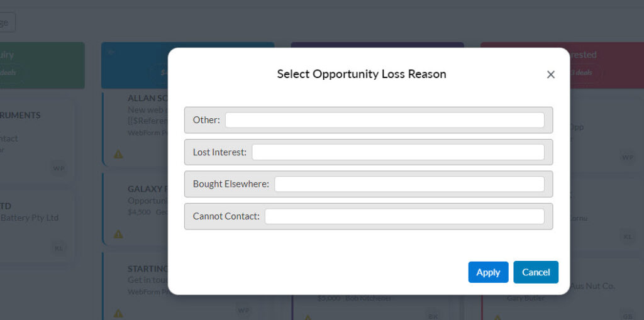Select the green Enquiry column header

click(42, 65)
